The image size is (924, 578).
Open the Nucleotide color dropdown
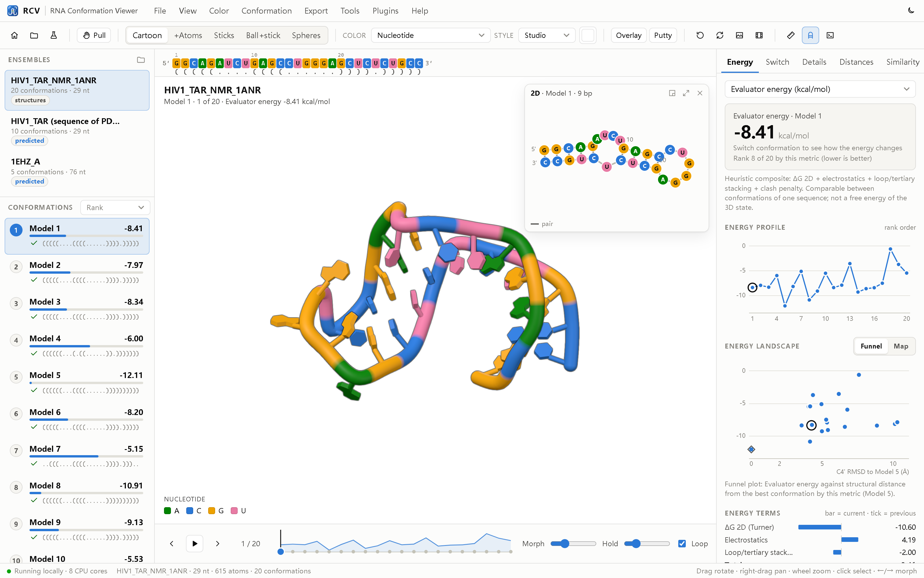pyautogui.click(x=431, y=35)
